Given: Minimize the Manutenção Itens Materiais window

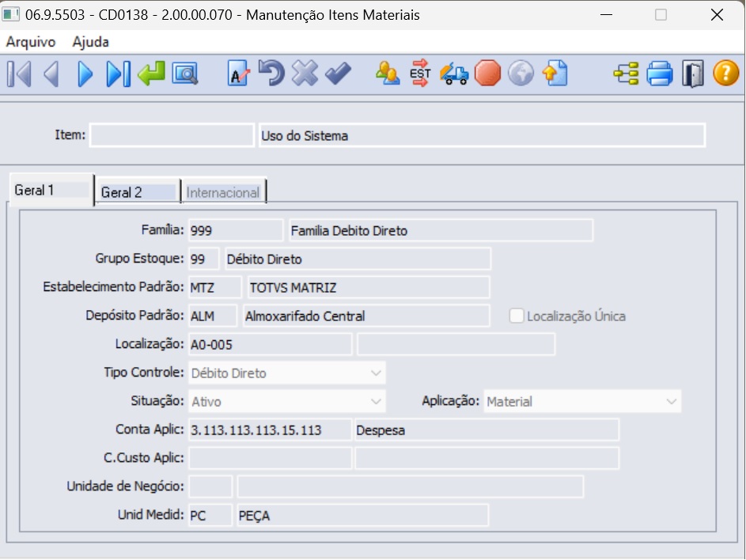Looking at the screenshot, I should coord(606,15).
